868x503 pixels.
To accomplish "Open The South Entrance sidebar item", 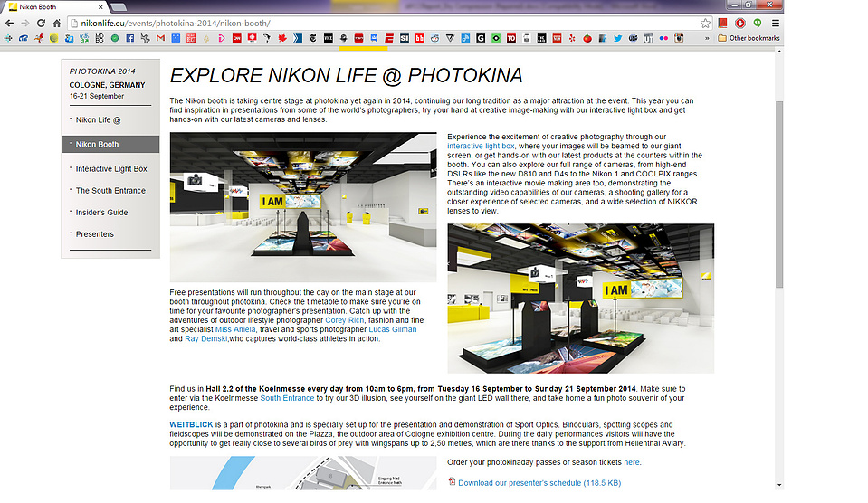I will click(110, 190).
